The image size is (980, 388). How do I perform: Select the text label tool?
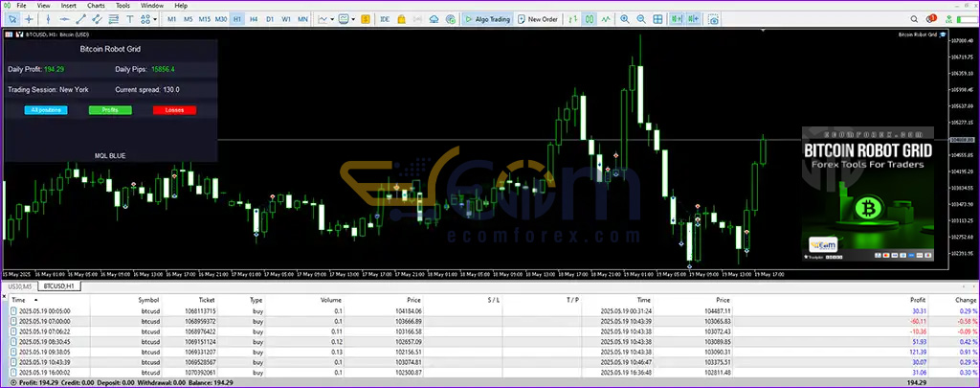click(130, 19)
